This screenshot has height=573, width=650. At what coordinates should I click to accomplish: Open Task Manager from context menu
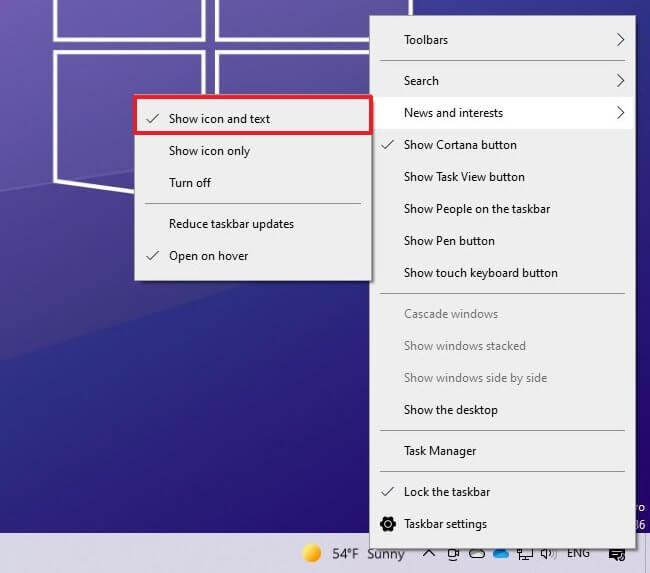[440, 451]
